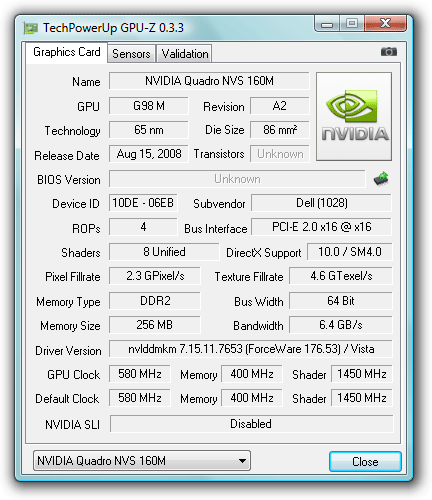Click the BIOS Version field showing Unknown
432x500 pixels.
[237, 179]
